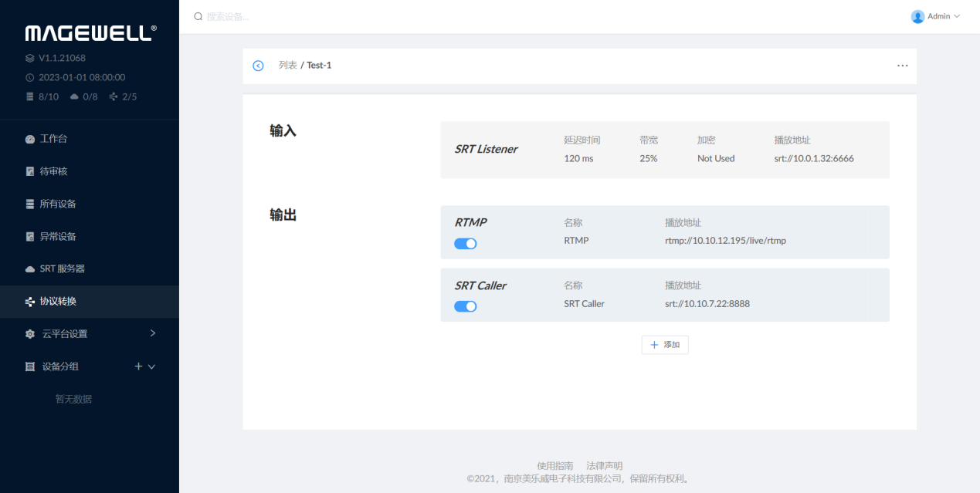Screen dimensions: 980x493
Task: Click the plus icon beside 设备分组
Action: tap(138, 366)
